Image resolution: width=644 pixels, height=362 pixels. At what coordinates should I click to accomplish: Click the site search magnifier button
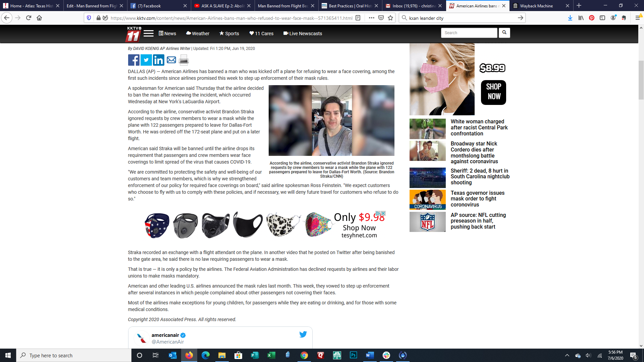click(504, 33)
